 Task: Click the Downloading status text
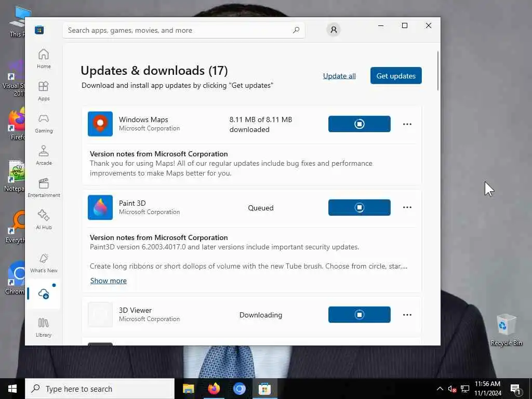tap(261, 315)
